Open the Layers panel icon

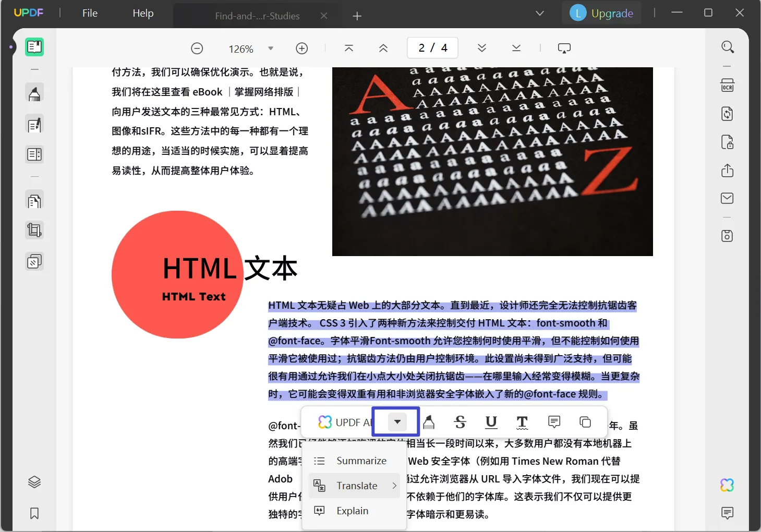pos(34,482)
